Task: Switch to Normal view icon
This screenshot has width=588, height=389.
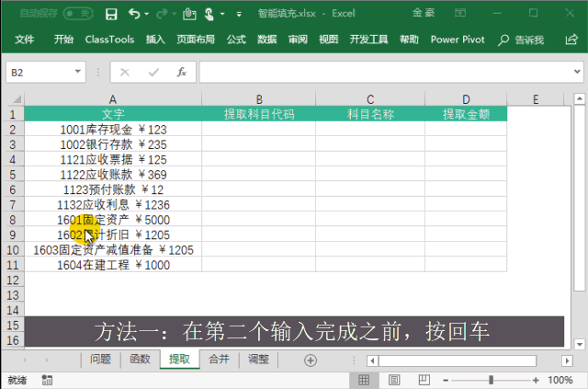Action: (x=364, y=380)
